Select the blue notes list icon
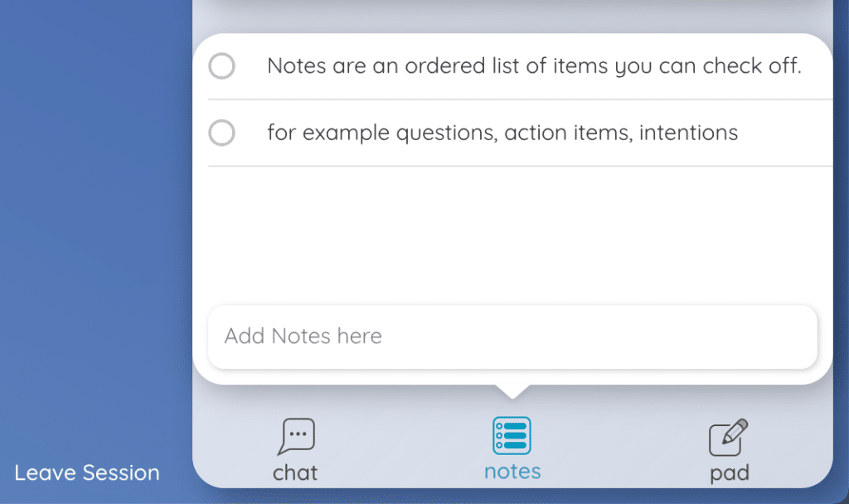The image size is (849, 504). click(x=512, y=435)
